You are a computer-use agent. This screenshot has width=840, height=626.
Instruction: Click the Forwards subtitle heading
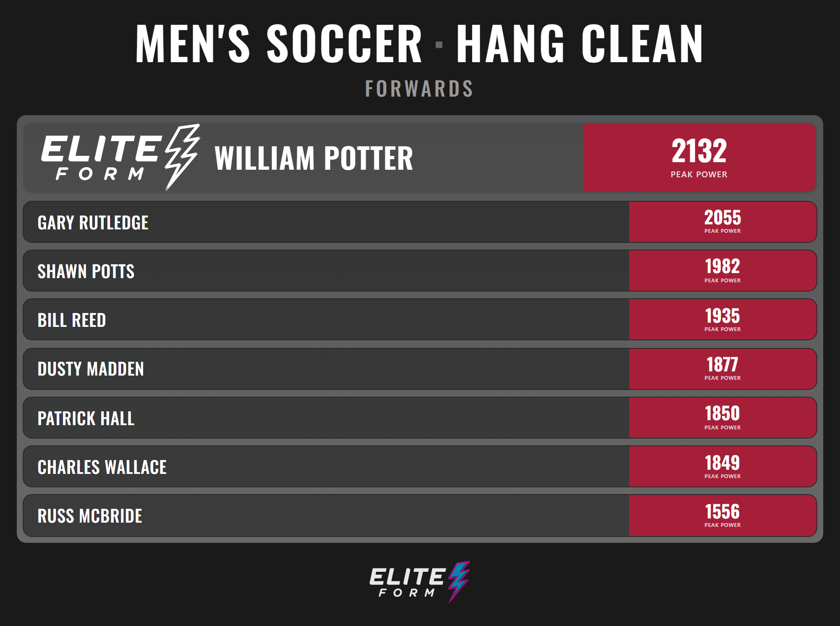[x=420, y=89]
